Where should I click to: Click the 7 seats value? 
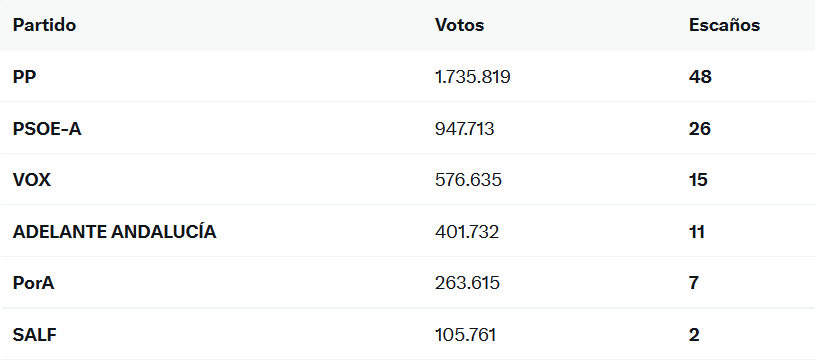tap(694, 283)
